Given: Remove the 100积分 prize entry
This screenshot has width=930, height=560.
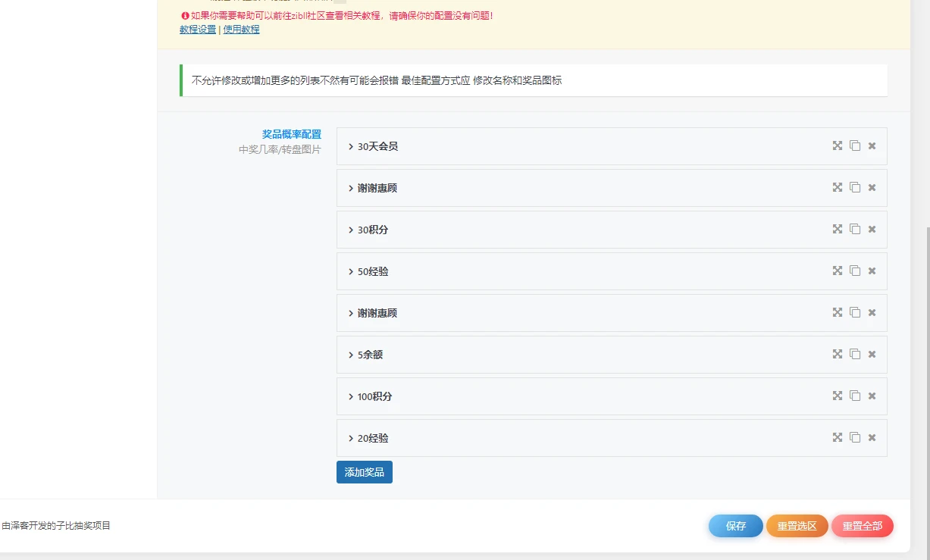Looking at the screenshot, I should coord(872,396).
